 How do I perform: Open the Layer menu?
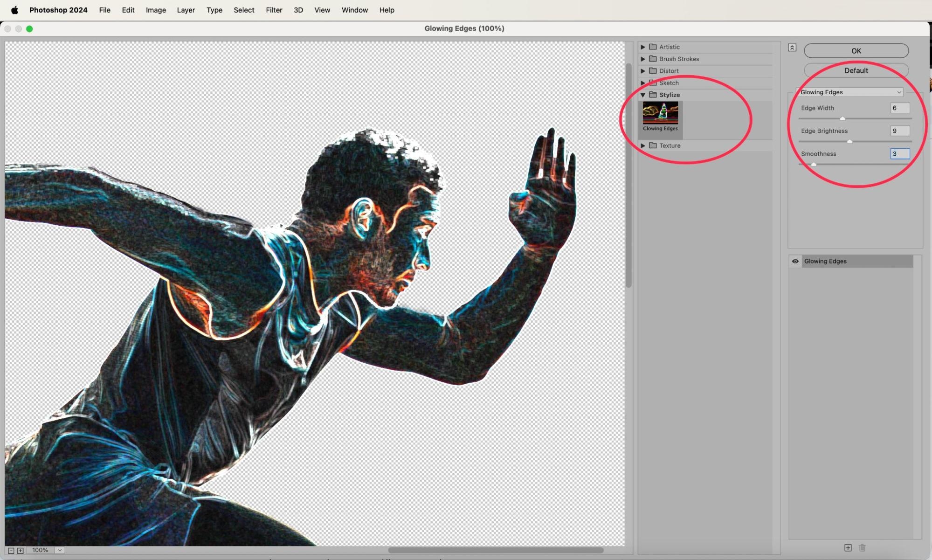pyautogui.click(x=186, y=10)
